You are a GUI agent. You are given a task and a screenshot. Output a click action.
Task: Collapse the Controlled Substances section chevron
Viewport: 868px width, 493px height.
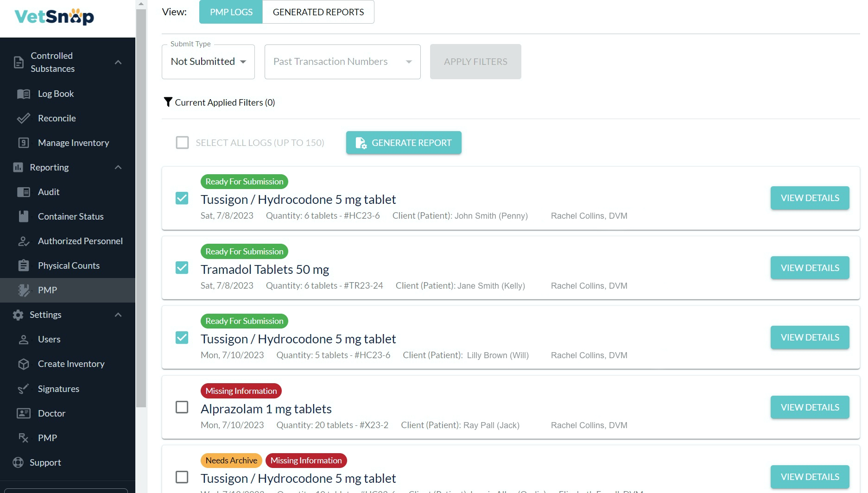(118, 62)
